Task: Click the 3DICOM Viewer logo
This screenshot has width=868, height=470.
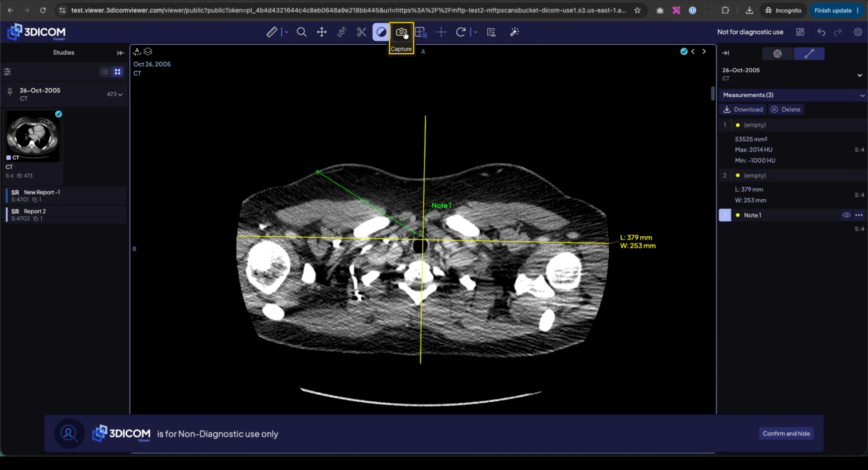Action: (x=37, y=32)
